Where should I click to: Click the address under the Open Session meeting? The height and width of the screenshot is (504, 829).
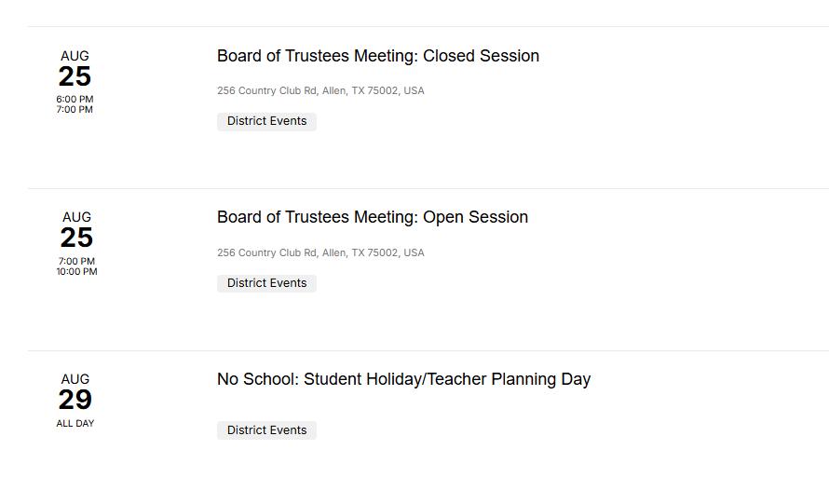pos(320,252)
